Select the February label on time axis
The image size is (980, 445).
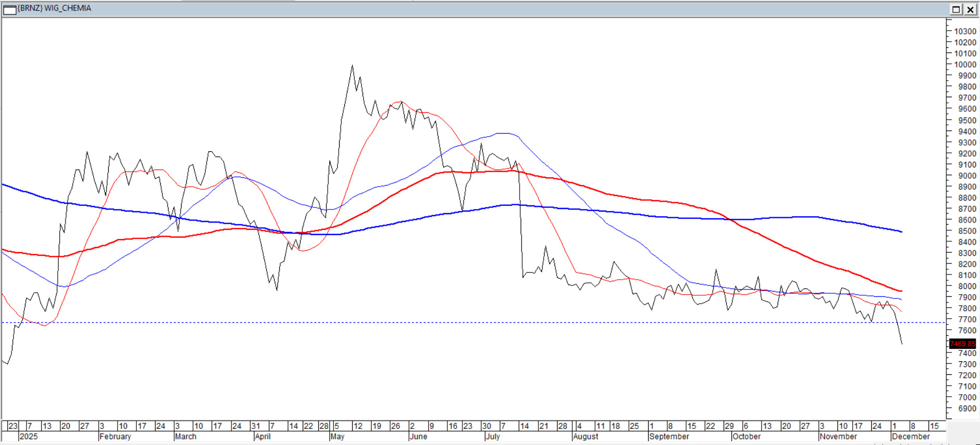pos(115,437)
